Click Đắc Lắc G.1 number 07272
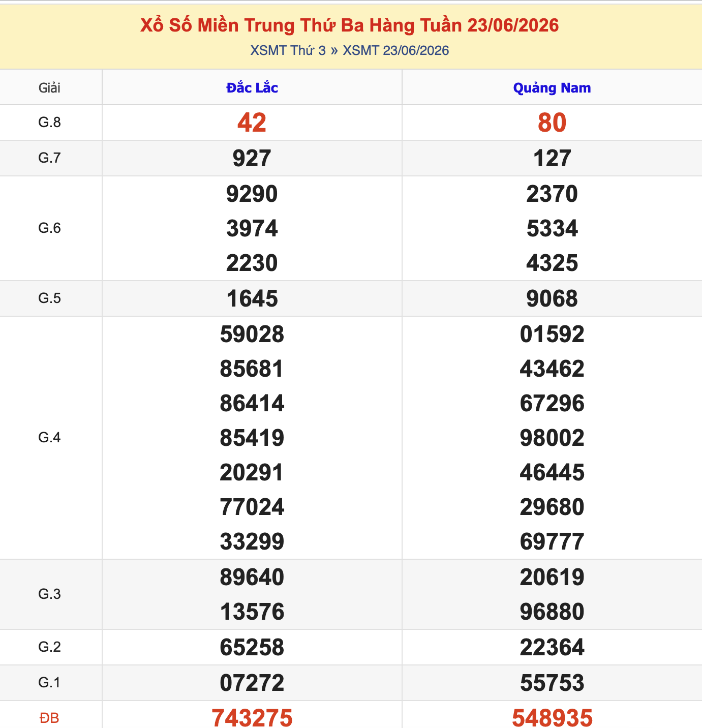Viewport: 702px width, 728px height. click(x=252, y=683)
